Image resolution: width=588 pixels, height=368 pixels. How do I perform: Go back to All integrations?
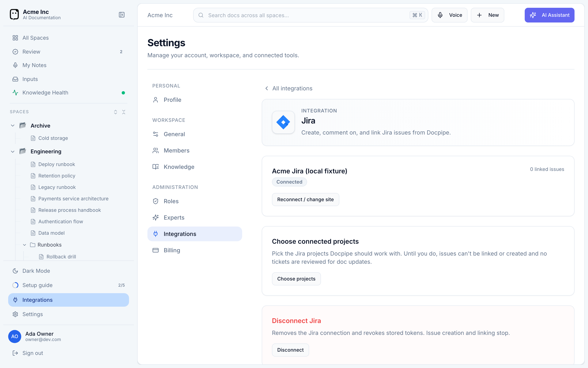pyautogui.click(x=288, y=88)
